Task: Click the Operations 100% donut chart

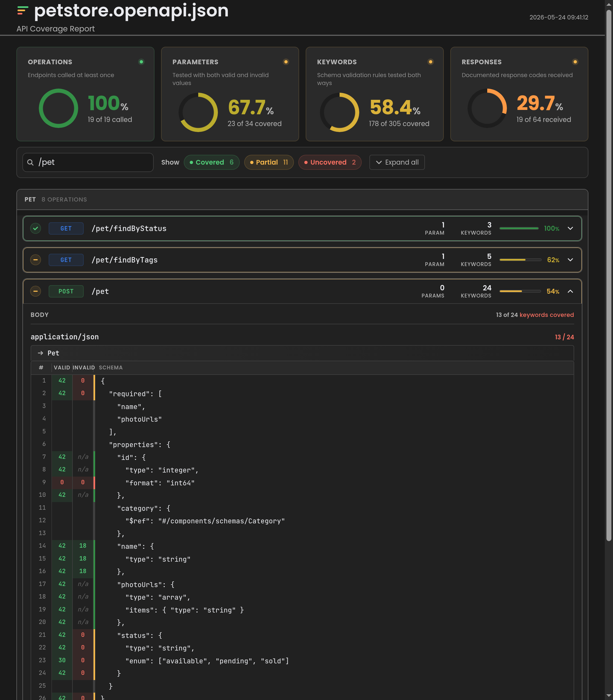Action: (59, 108)
